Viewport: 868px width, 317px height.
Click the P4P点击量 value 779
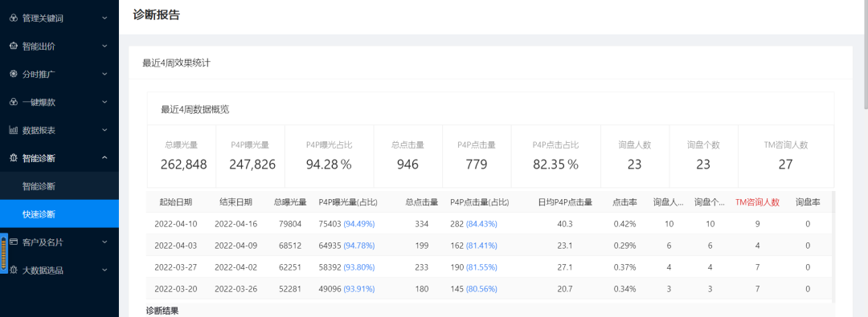pyautogui.click(x=477, y=165)
